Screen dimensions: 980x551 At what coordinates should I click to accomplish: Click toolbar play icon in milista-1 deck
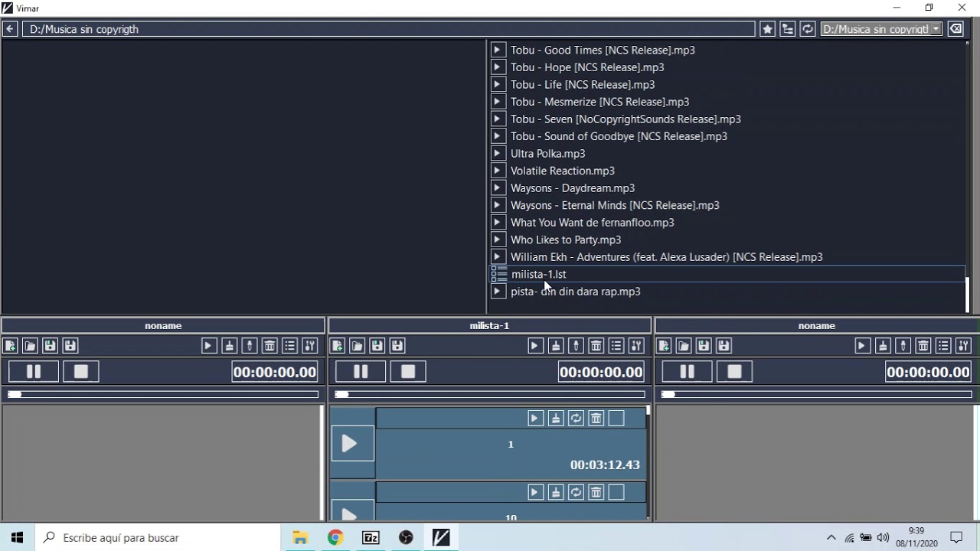(x=535, y=346)
